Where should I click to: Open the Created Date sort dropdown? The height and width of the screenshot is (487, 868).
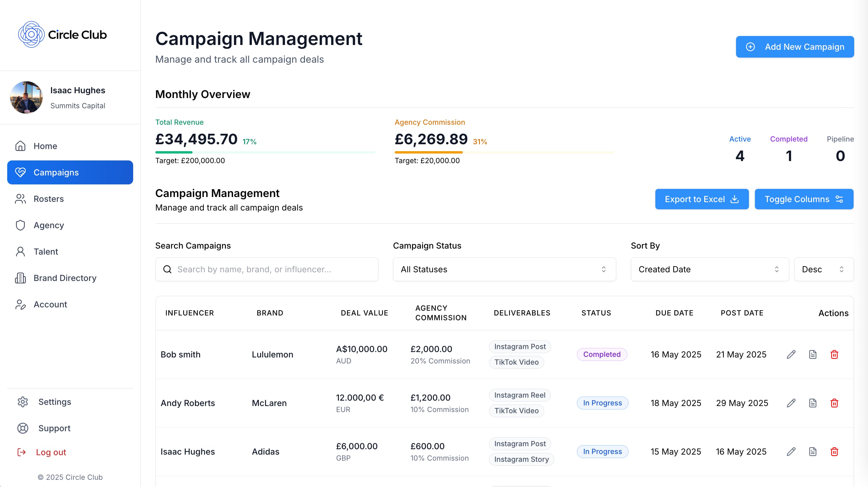(x=709, y=269)
